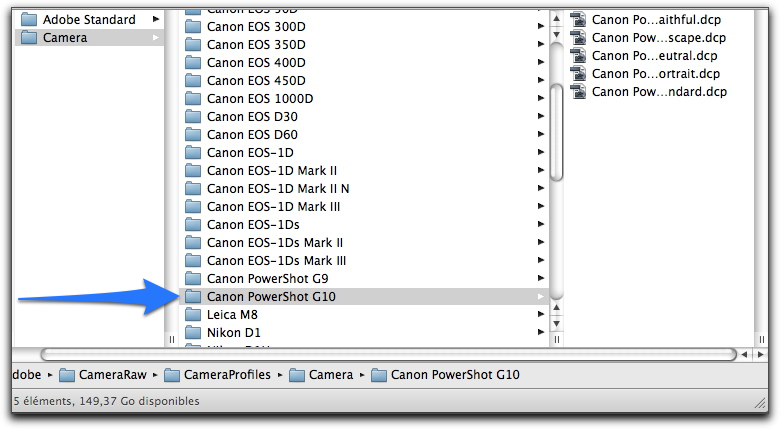Screen dimensions: 780x429
Task: Click the horizontal scrollbar right arrow
Action: point(761,355)
